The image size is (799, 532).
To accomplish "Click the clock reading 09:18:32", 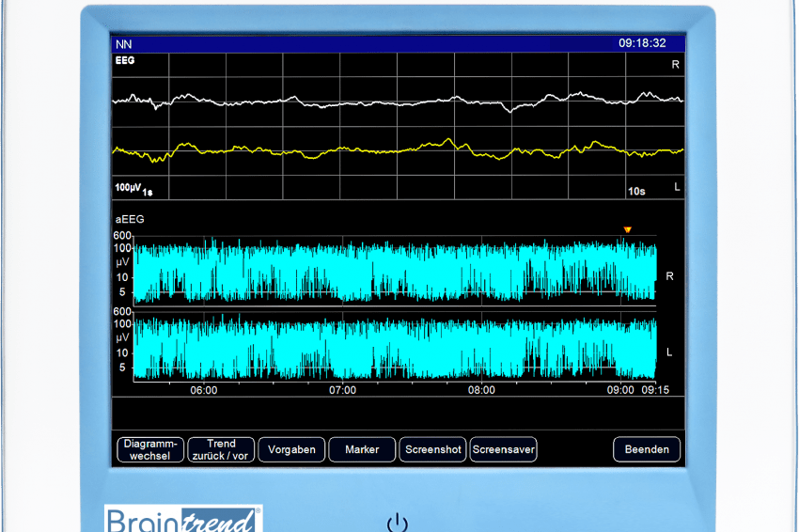I will coord(642,43).
